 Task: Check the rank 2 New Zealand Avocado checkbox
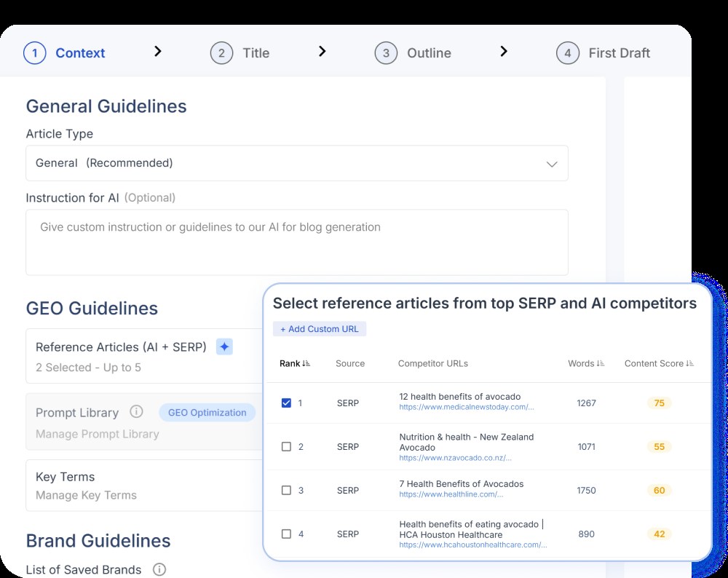pos(286,447)
